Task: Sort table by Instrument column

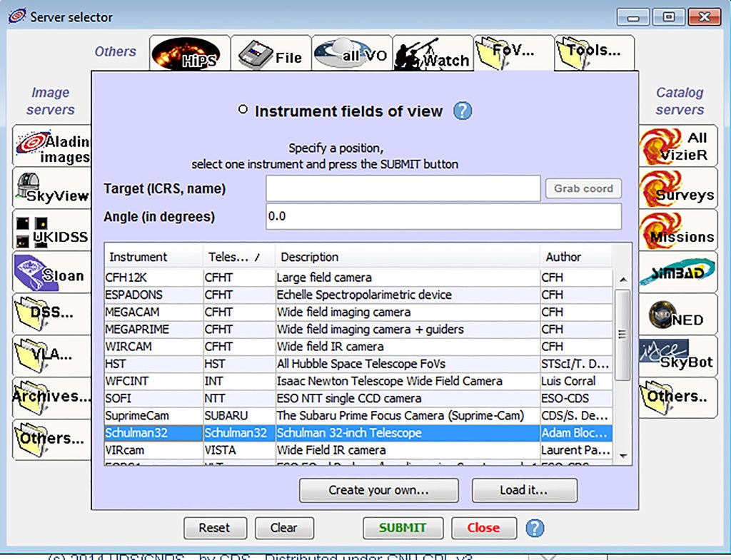Action: click(x=153, y=257)
